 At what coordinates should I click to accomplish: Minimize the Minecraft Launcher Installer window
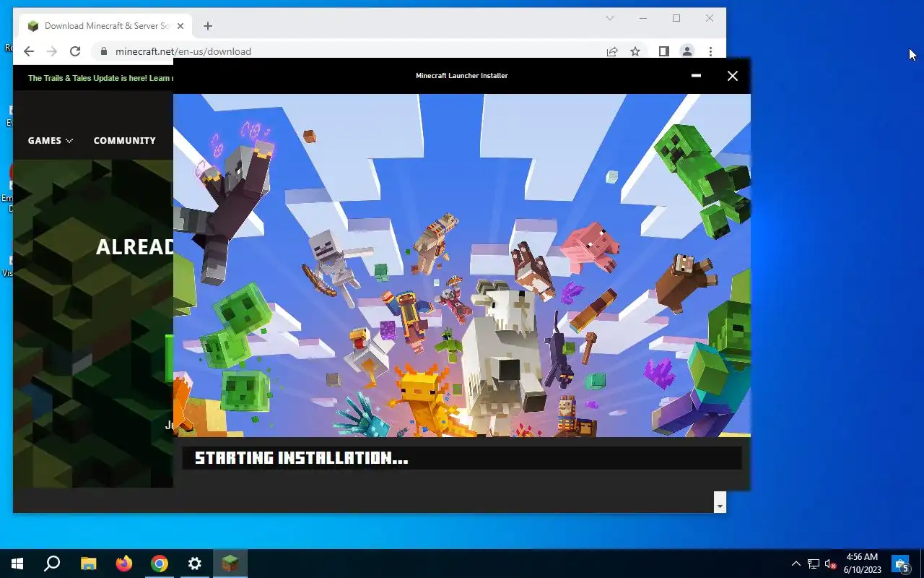(696, 75)
